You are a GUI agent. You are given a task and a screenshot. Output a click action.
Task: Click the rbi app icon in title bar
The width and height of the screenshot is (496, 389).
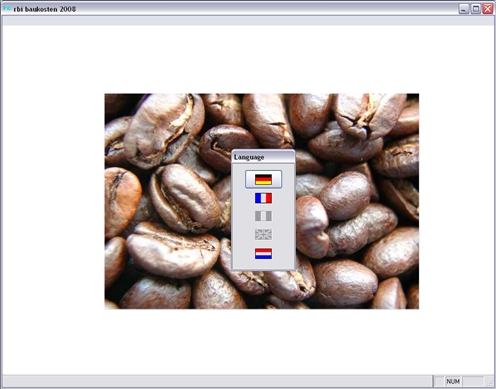(x=7, y=9)
